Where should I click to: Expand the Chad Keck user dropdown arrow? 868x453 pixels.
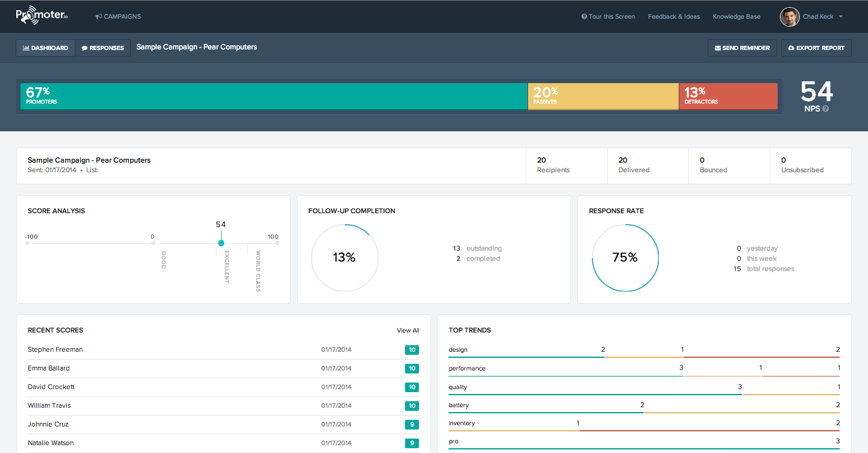point(841,17)
